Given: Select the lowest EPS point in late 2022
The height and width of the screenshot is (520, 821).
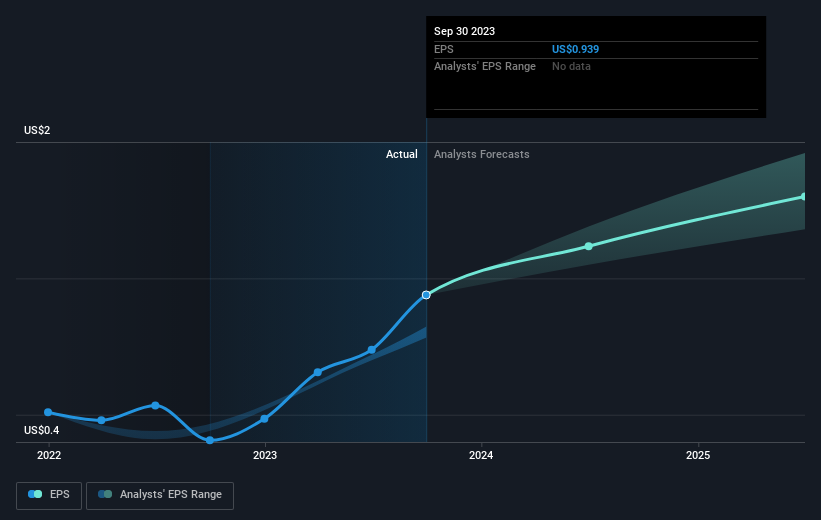Looking at the screenshot, I should [x=210, y=440].
